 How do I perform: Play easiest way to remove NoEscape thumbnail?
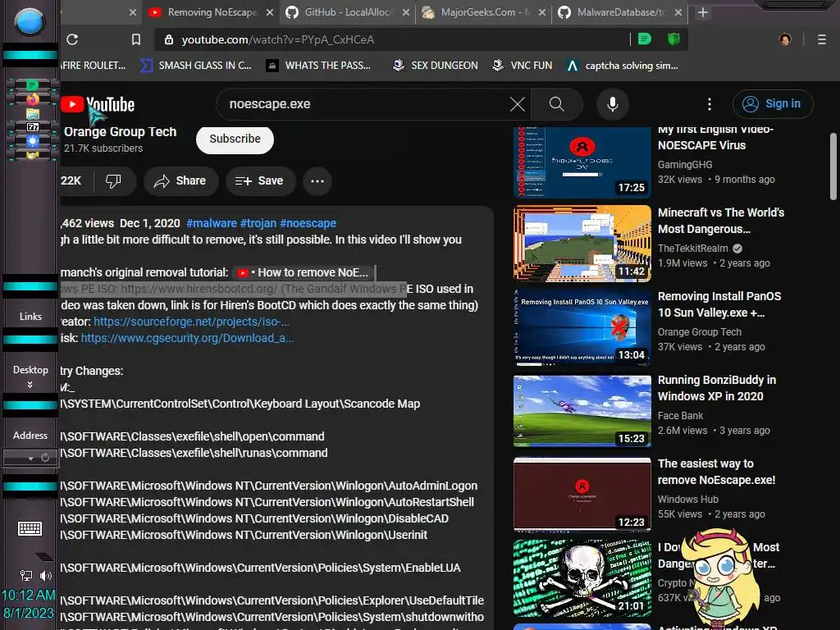[582, 495]
